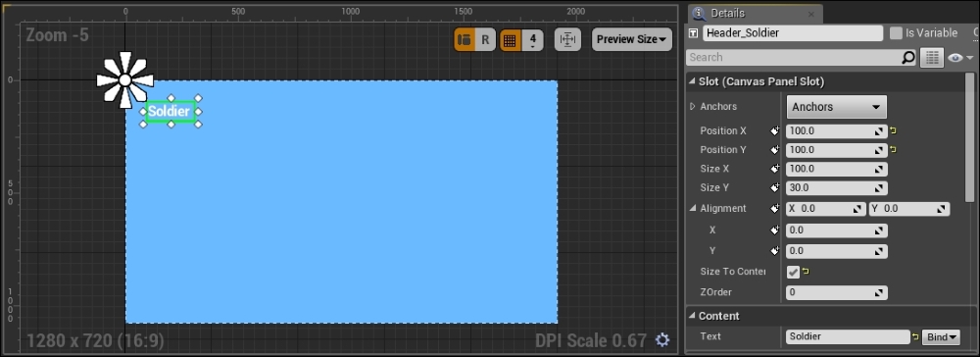The image size is (980, 357).
Task: Reset Position X to default with yellow arrow
Action: 893,131
